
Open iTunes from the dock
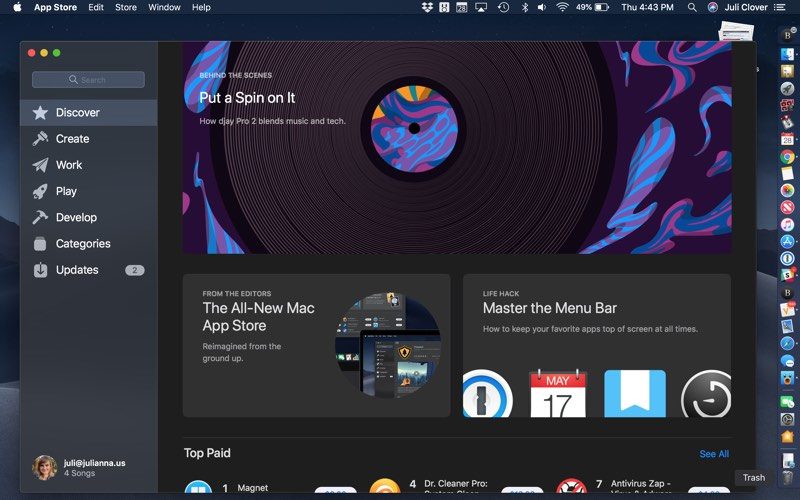pos(787,224)
